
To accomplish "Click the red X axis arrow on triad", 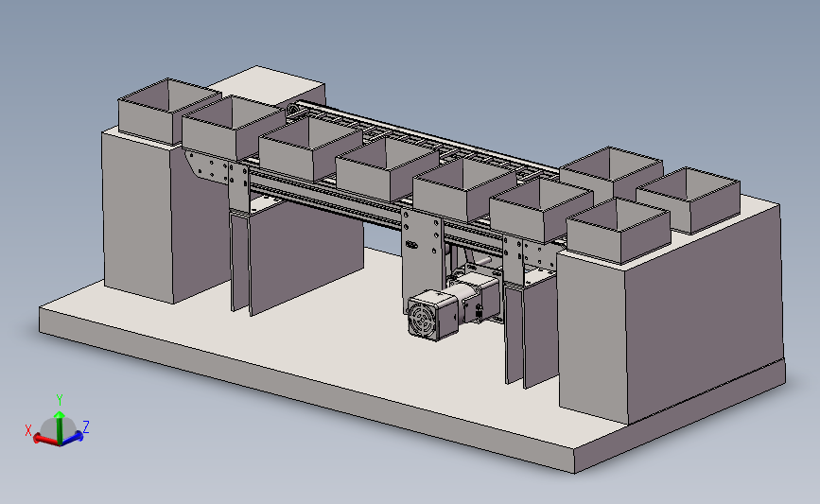I will 45,439.
